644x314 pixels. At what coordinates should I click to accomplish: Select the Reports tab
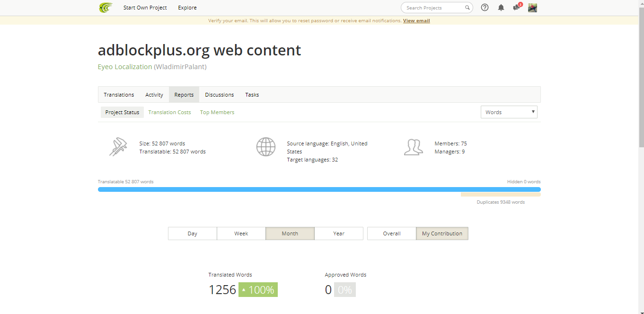point(184,95)
